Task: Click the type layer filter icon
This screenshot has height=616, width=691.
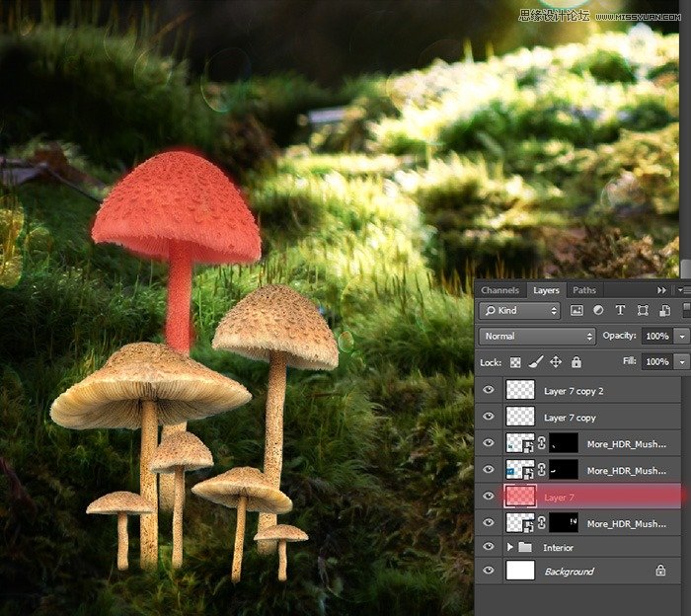Action: 620,311
